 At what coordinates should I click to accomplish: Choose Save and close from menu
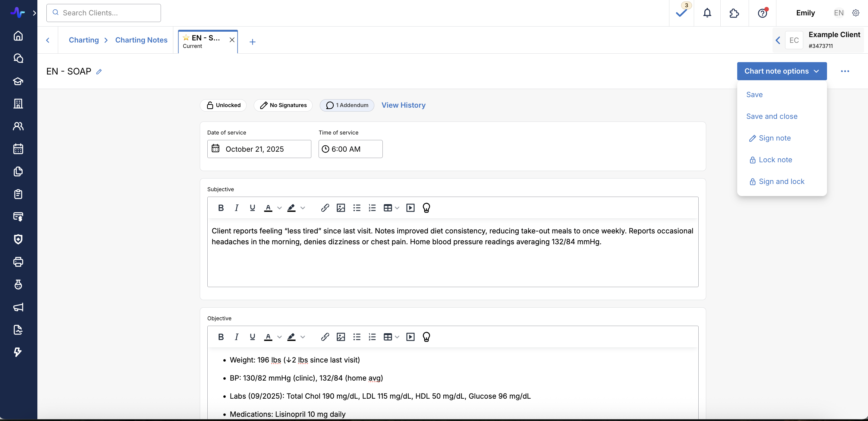(x=772, y=116)
